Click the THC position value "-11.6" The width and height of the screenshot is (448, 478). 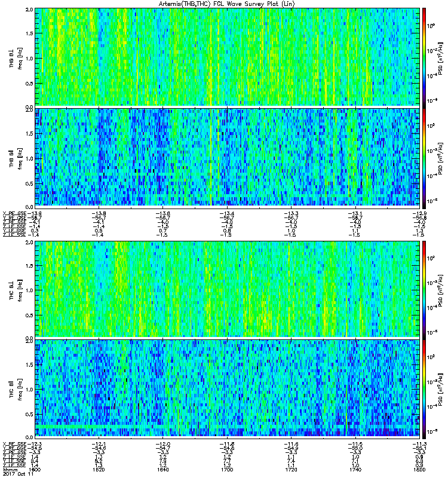pos(291,444)
